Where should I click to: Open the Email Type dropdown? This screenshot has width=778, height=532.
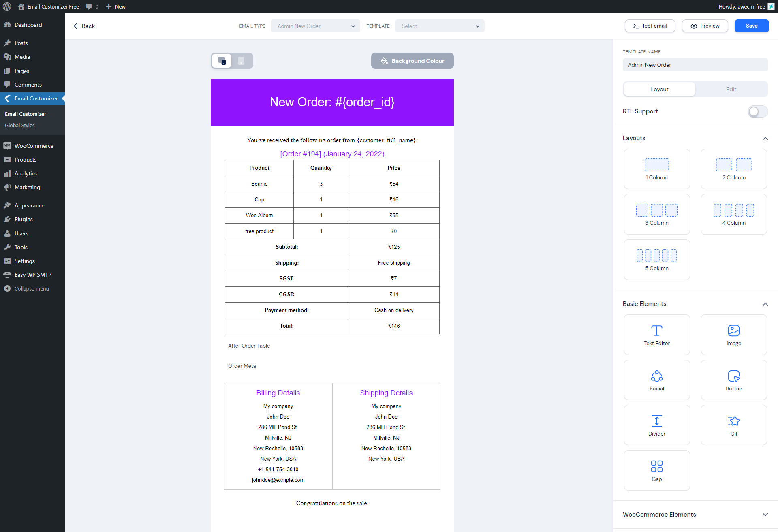click(315, 26)
